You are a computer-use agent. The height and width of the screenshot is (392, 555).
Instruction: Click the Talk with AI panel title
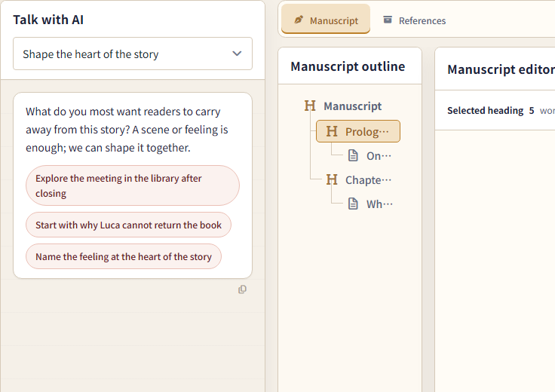(x=48, y=20)
